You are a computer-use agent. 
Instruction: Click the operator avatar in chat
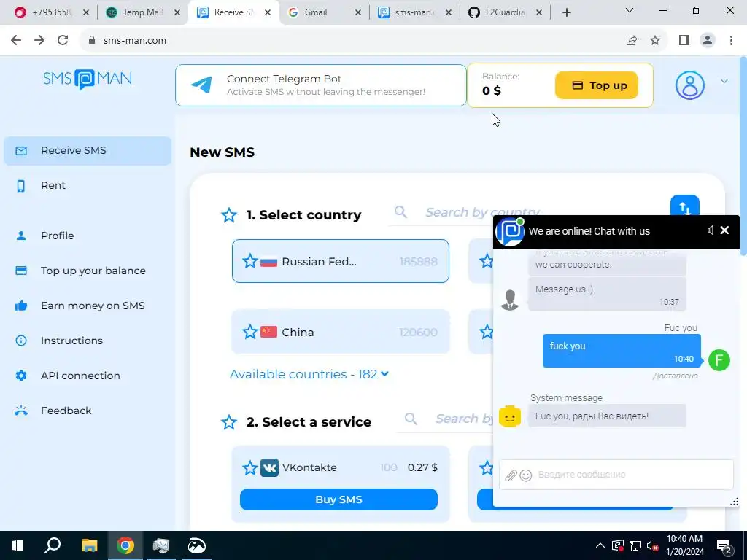510,300
